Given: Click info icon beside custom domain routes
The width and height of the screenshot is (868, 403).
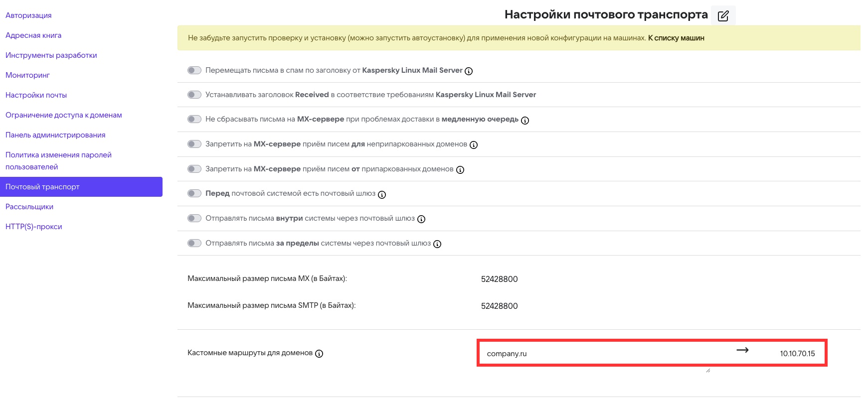Looking at the screenshot, I should click(319, 354).
